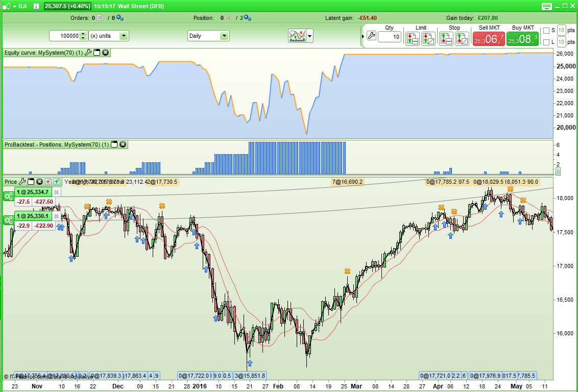
Task: Close the Equity curve panel
Action: coord(105,53)
